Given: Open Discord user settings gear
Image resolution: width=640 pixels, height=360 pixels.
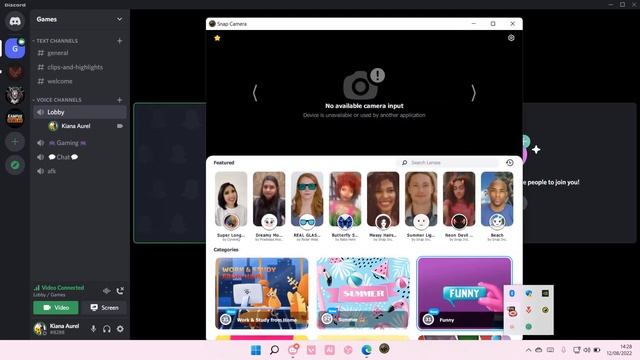Looking at the screenshot, I should pyautogui.click(x=120, y=329).
